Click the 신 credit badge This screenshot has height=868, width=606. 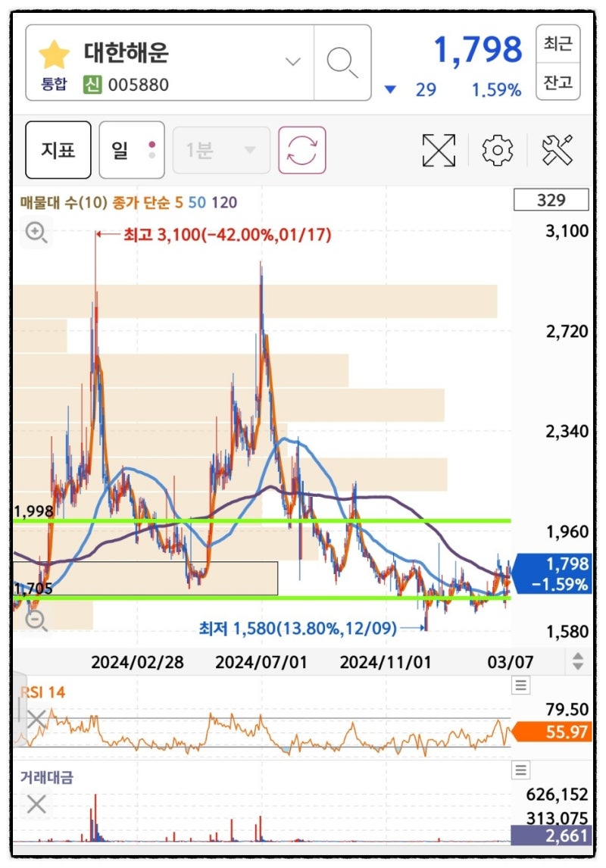(x=92, y=85)
